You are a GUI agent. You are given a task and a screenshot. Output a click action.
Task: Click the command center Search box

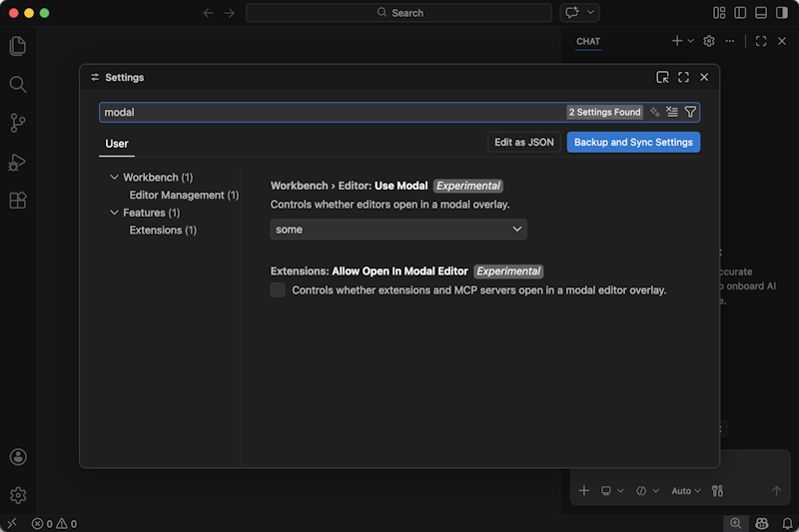coord(399,13)
